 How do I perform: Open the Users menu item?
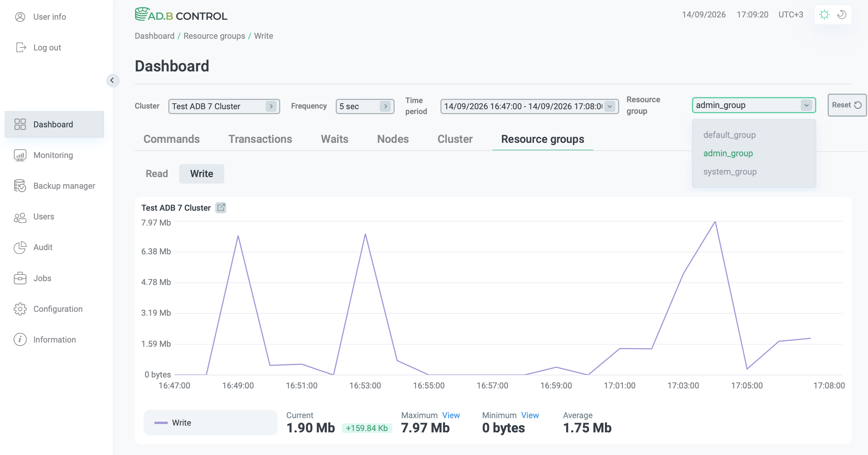point(55,217)
